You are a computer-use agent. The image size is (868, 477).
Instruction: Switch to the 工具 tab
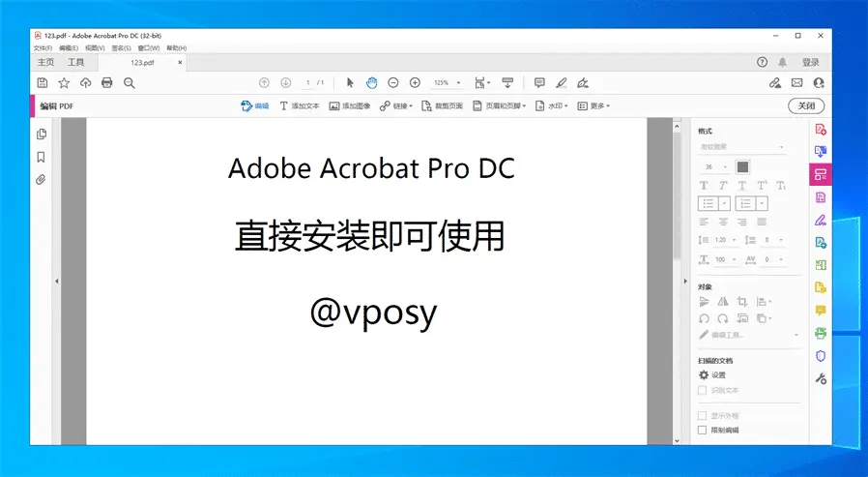(75, 62)
